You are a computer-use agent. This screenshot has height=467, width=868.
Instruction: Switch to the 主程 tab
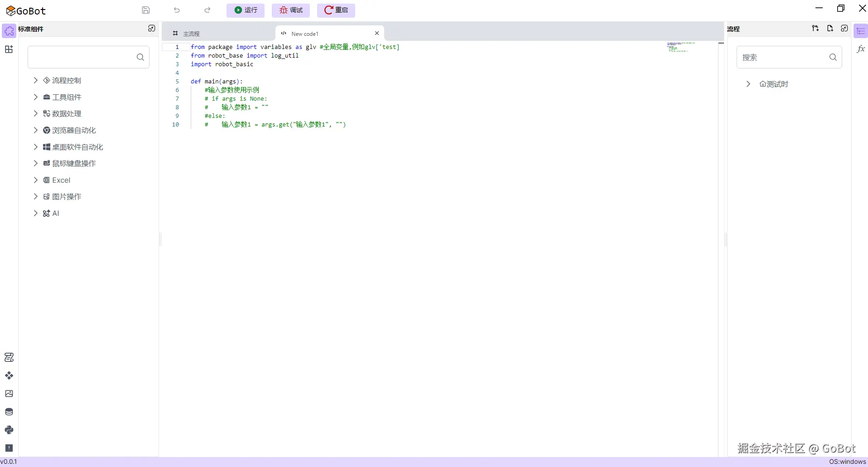click(191, 33)
